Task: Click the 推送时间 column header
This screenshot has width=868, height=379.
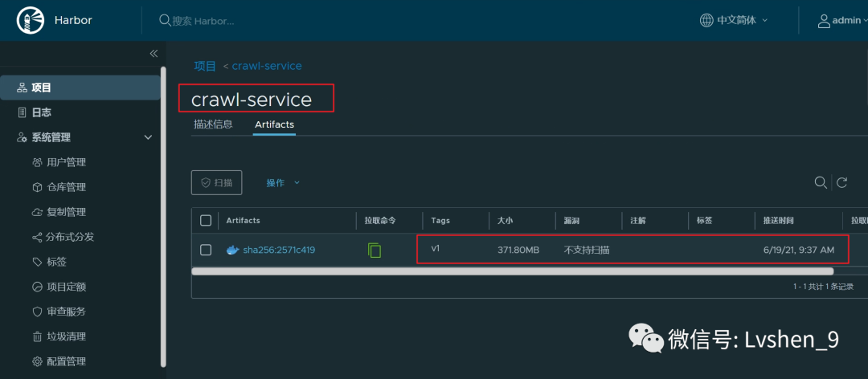Action: pos(778,220)
